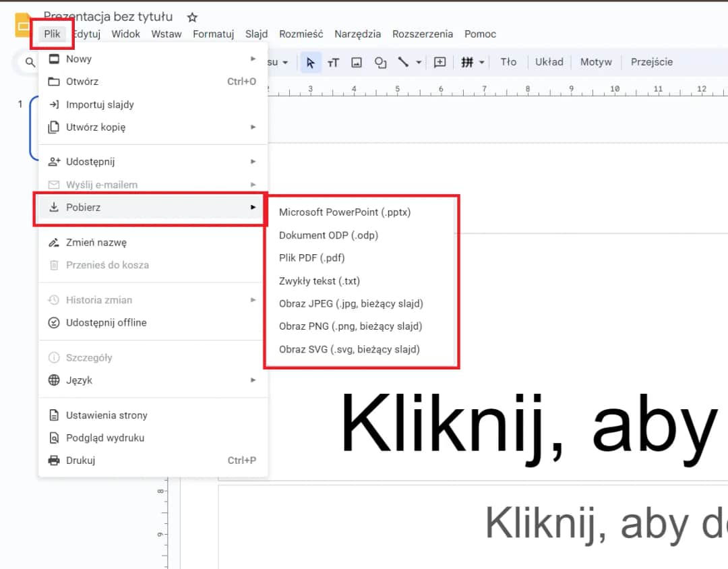Click the title Prezentacja bez tytułu
Viewport: 728px width, 569px height.
click(x=108, y=16)
